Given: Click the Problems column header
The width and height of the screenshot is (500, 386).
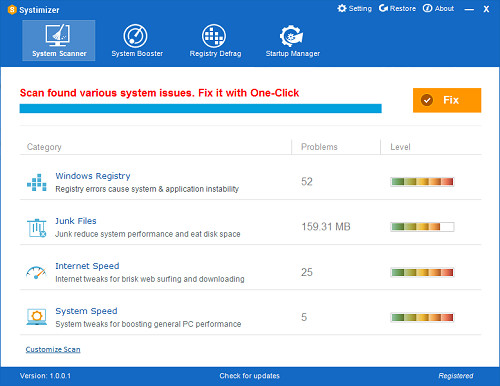Looking at the screenshot, I should pyautogui.click(x=319, y=147).
